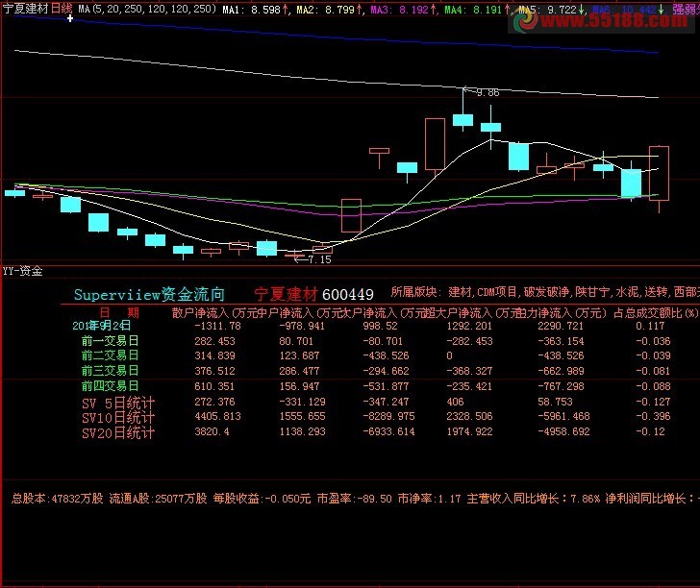Click the 4405.813 value in SV10 row
Screen dimensions: 700x588
click(x=217, y=416)
